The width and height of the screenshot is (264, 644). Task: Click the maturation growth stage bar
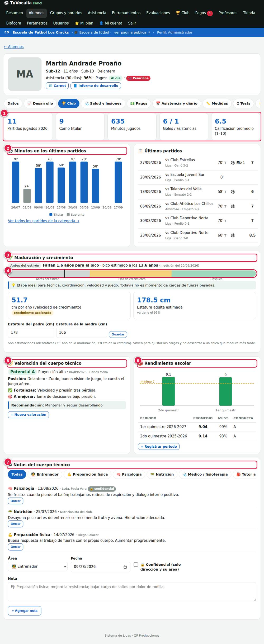tap(132, 273)
